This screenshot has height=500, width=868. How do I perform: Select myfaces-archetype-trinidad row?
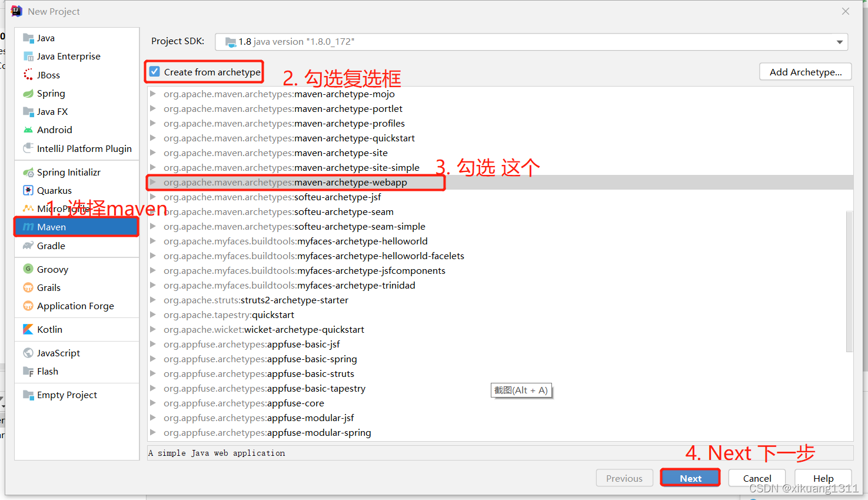coord(500,285)
